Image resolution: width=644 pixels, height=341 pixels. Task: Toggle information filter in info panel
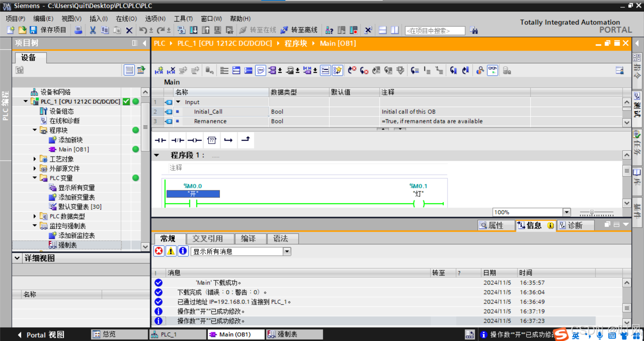[183, 251]
